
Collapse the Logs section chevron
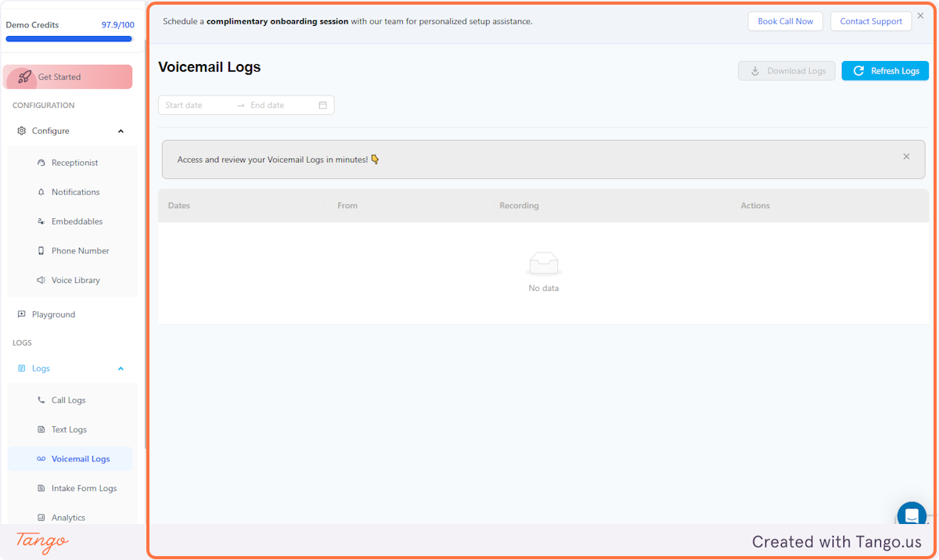[x=121, y=368]
